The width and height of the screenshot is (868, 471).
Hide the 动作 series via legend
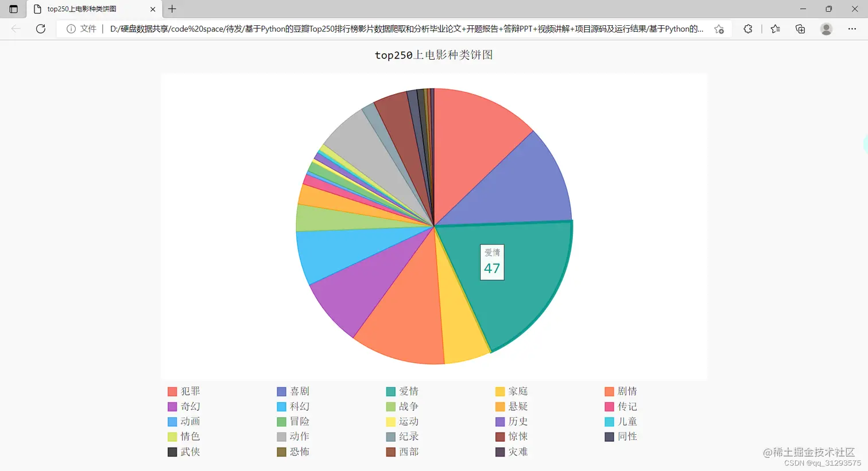pyautogui.click(x=293, y=437)
